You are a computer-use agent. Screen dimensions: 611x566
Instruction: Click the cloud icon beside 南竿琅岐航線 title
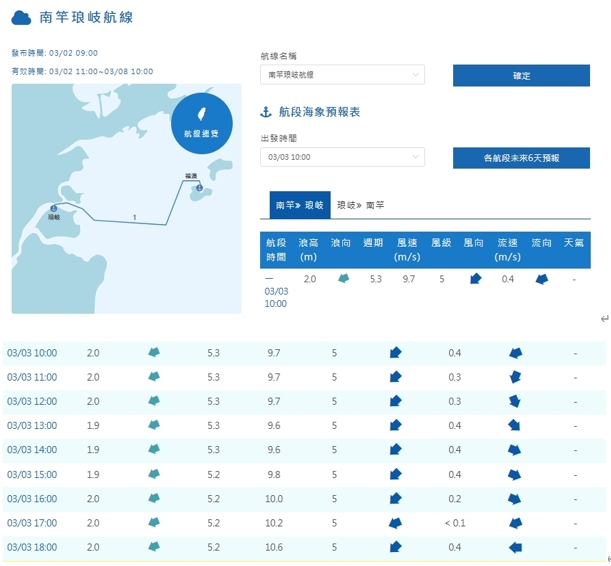click(21, 18)
